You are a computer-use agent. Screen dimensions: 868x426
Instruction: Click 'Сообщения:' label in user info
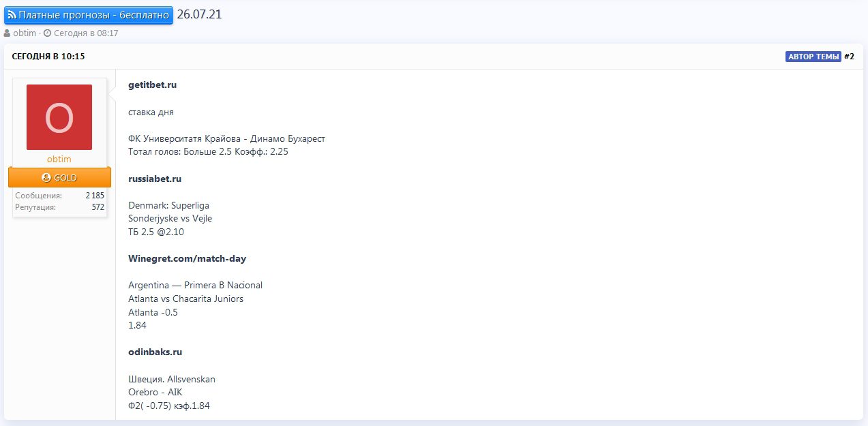[38, 196]
